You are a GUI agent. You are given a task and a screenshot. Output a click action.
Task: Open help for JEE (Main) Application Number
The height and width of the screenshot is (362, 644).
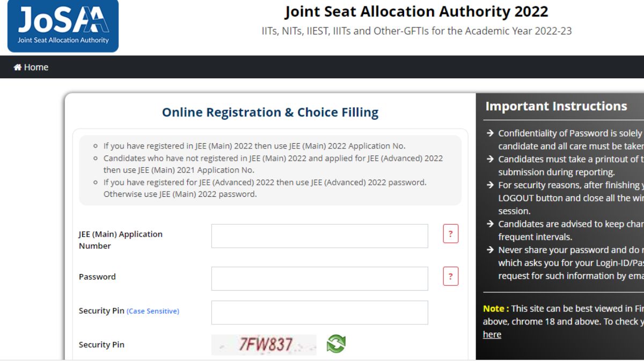451,234
